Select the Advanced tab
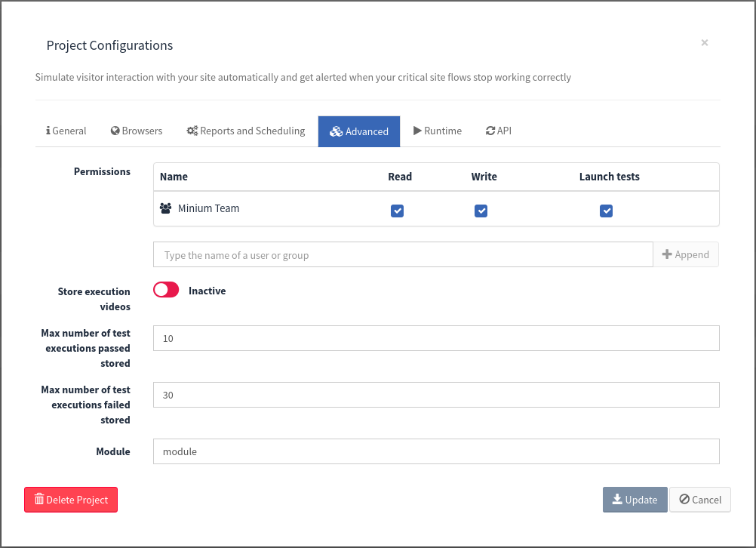 click(x=358, y=131)
